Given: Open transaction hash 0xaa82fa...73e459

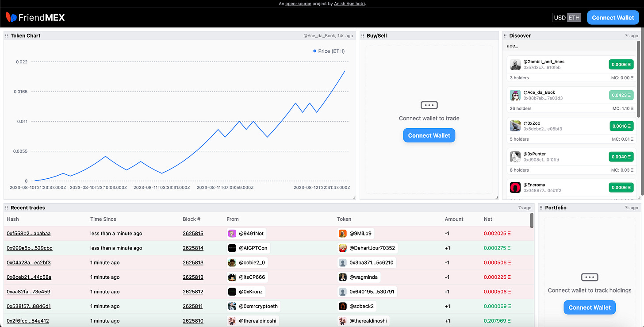Looking at the screenshot, I should (28, 292).
